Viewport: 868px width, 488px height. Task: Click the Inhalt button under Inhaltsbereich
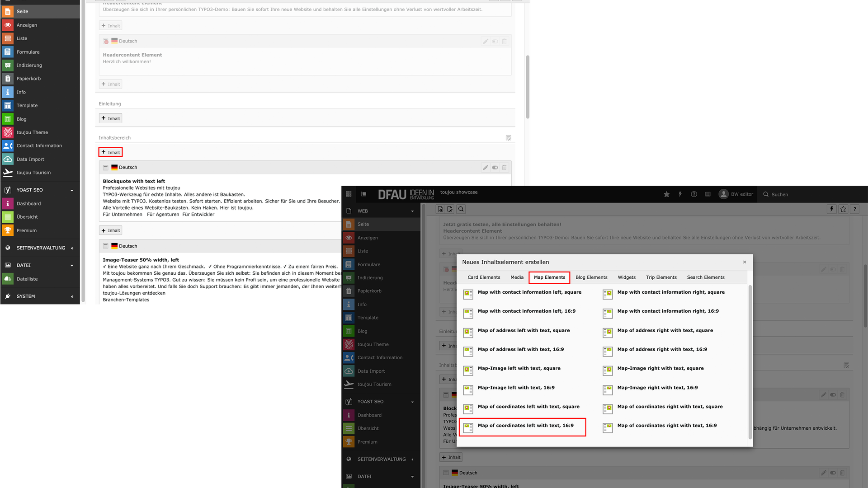click(111, 152)
